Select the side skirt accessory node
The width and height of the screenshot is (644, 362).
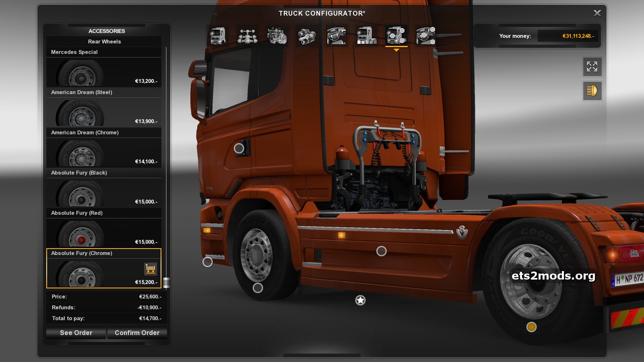coord(381,251)
